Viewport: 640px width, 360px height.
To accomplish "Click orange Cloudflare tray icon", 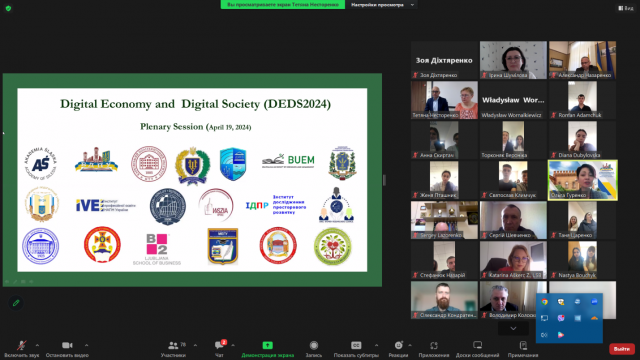I will pyautogui.click(x=594, y=318).
